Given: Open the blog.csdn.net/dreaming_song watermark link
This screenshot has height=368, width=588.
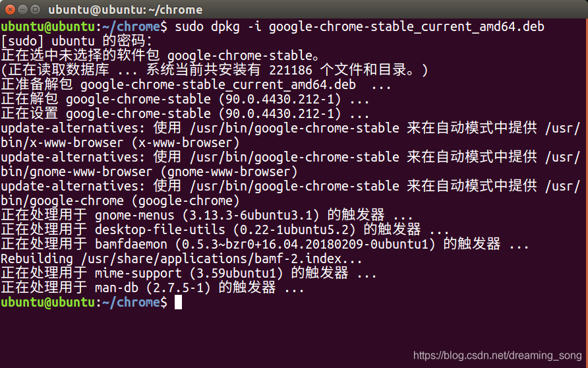Looking at the screenshot, I should click(497, 355).
